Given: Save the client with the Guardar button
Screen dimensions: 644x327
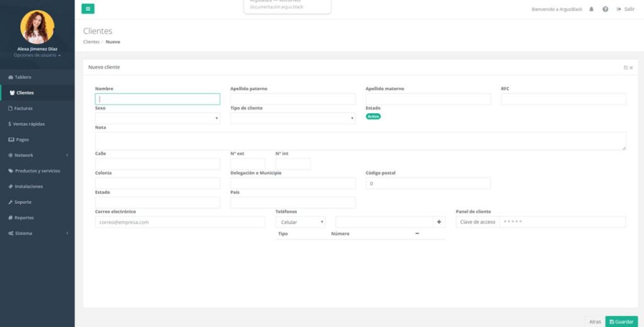Looking at the screenshot, I should pyautogui.click(x=621, y=322).
